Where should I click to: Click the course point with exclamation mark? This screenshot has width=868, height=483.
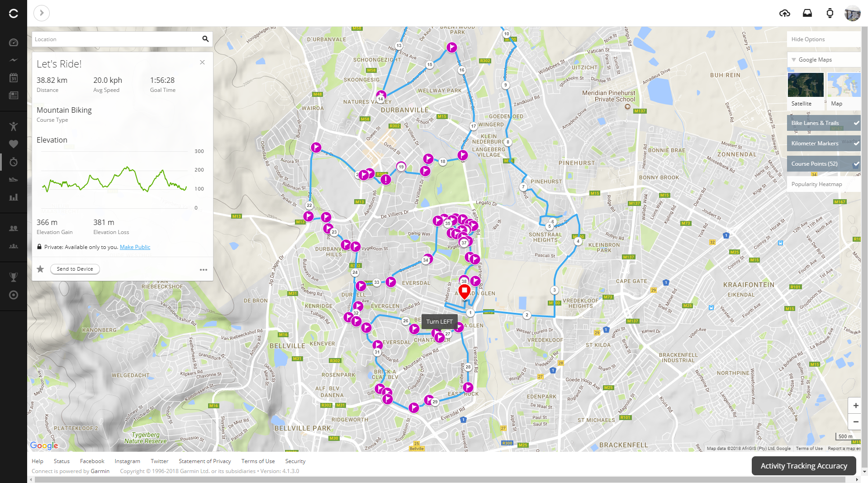(x=385, y=180)
